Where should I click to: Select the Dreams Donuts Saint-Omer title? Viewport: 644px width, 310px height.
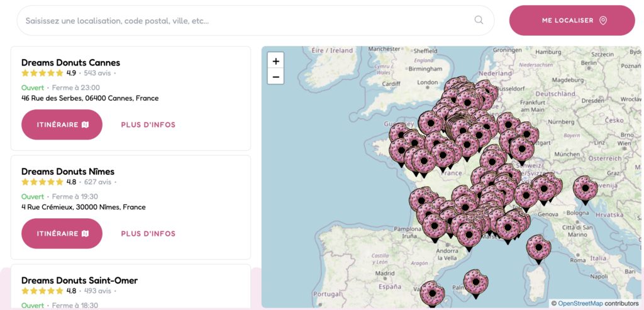(x=79, y=280)
